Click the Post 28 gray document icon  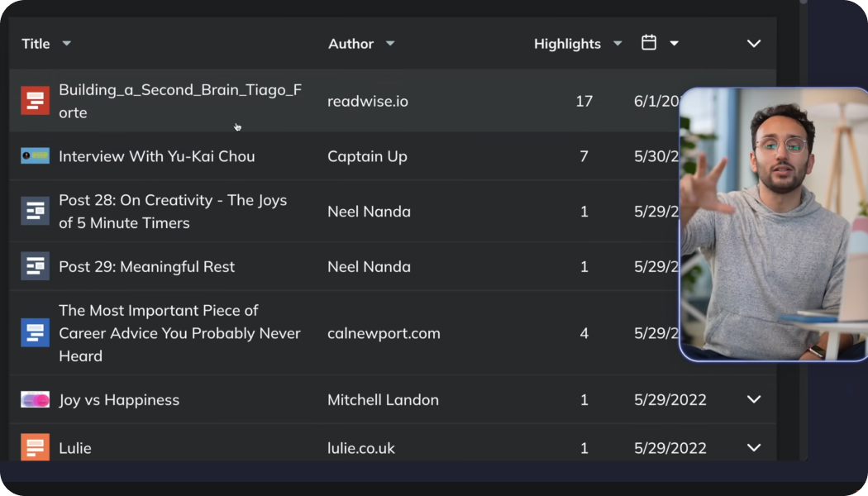35,211
